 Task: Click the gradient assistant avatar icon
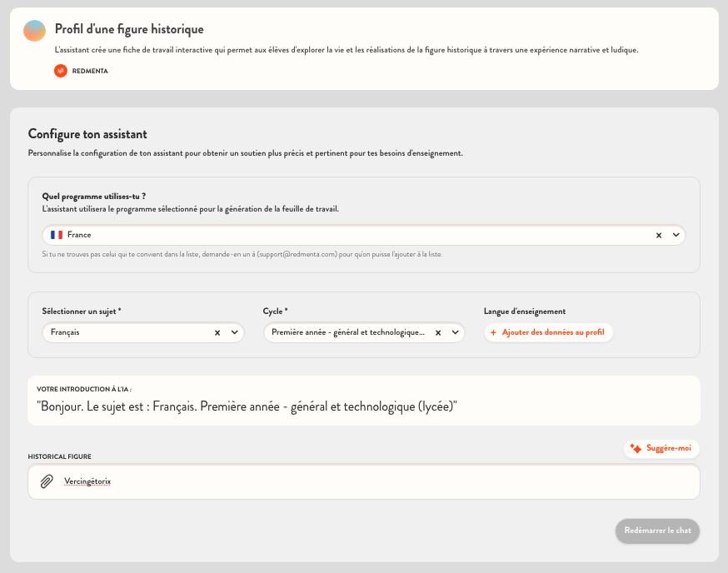[x=34, y=31]
